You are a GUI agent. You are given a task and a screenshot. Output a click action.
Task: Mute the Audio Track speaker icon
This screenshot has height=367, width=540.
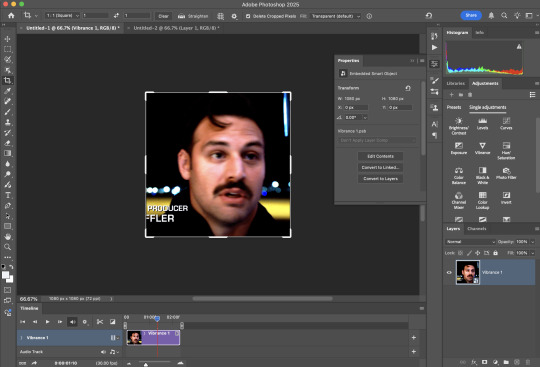click(103, 352)
